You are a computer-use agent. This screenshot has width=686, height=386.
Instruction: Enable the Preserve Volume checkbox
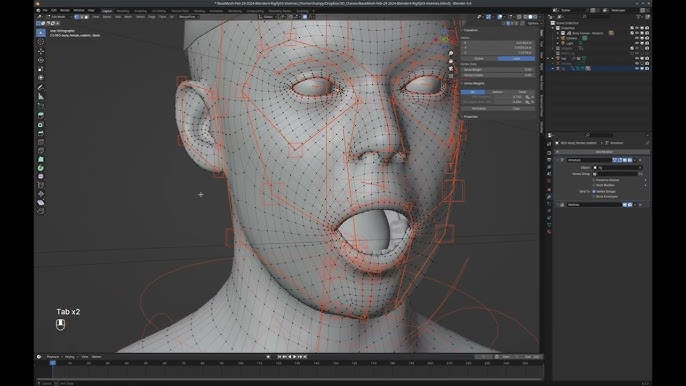pyautogui.click(x=594, y=180)
